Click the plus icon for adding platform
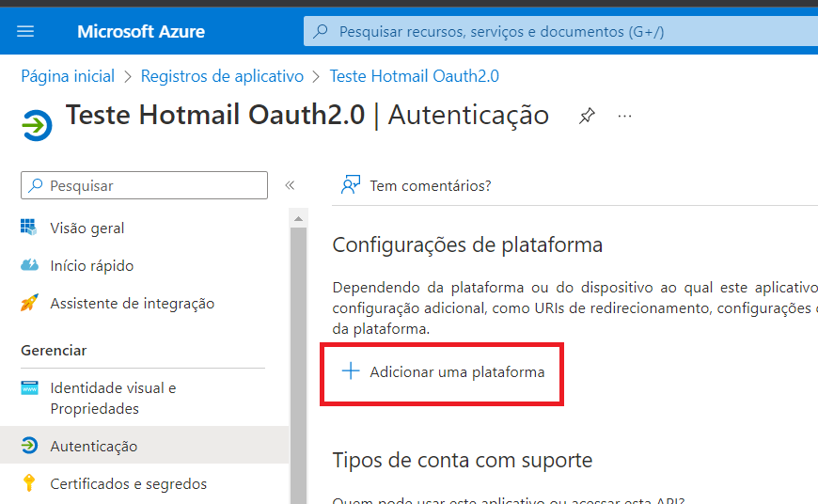 (x=351, y=371)
